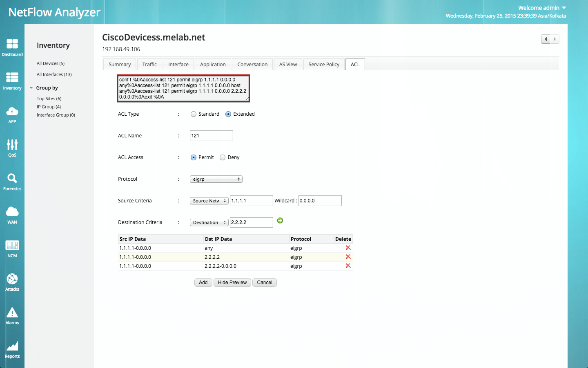Click the device IP 192.168.49.106

click(x=121, y=49)
